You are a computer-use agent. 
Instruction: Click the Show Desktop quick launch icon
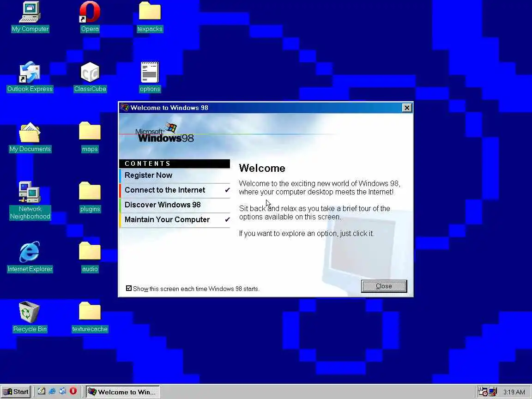point(42,391)
